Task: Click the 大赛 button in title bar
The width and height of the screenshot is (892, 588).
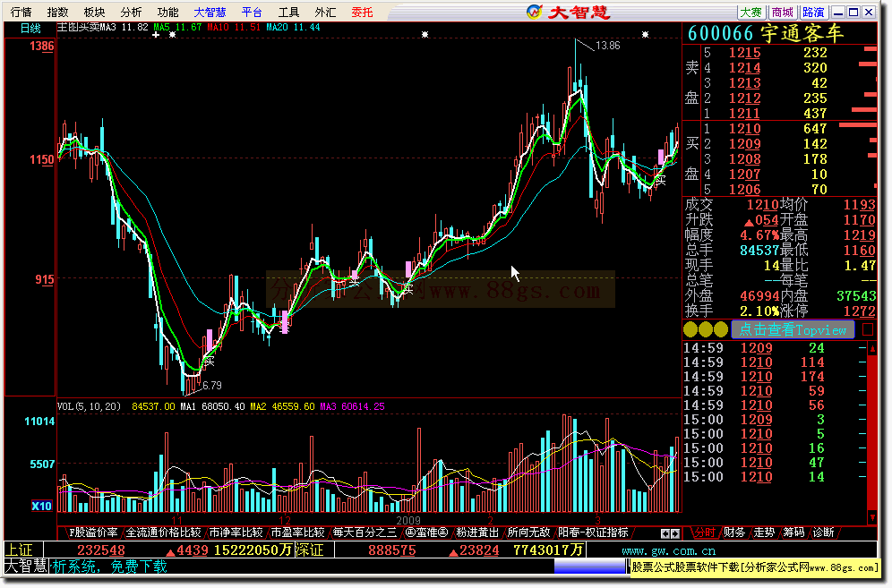Action: [750, 12]
